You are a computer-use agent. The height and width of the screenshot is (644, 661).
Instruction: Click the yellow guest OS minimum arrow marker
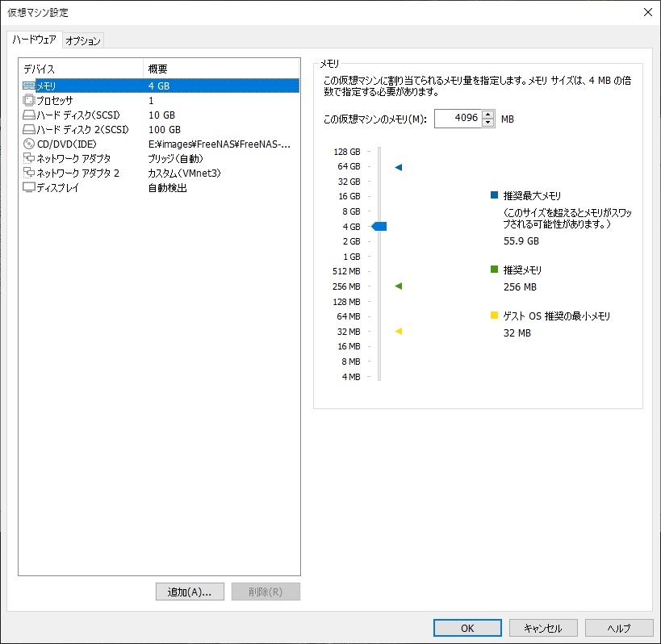point(399,331)
